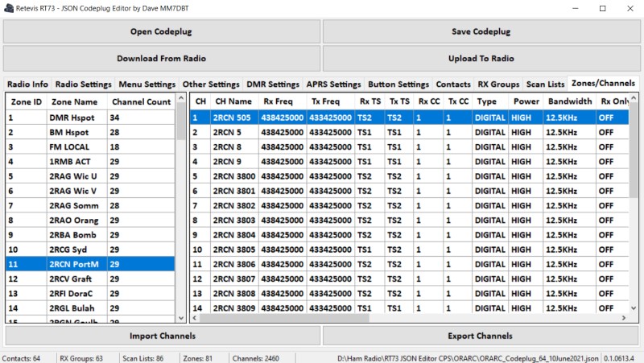Click channel table scroll-up arrow
The height and width of the screenshot is (363, 644).
634,98
